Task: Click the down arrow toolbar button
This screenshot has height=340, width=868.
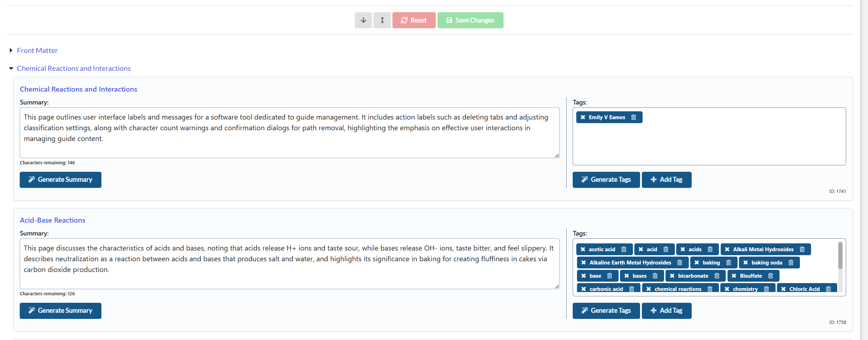Action: point(363,20)
